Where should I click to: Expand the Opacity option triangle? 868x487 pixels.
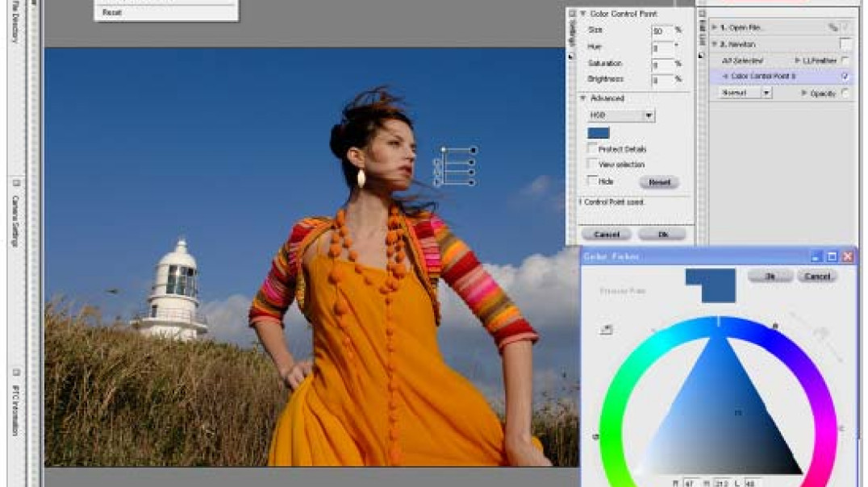coord(804,93)
